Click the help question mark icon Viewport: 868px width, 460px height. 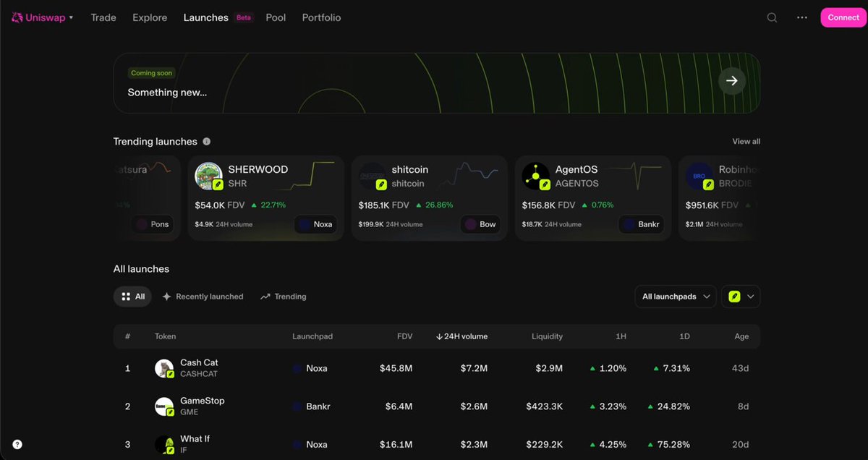tap(17, 445)
